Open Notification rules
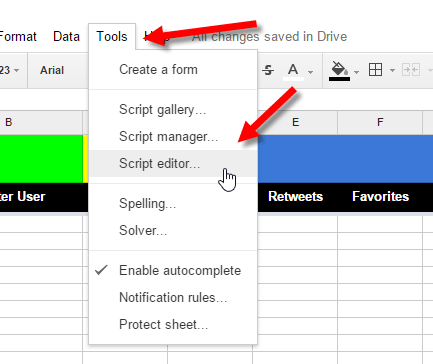 click(173, 297)
